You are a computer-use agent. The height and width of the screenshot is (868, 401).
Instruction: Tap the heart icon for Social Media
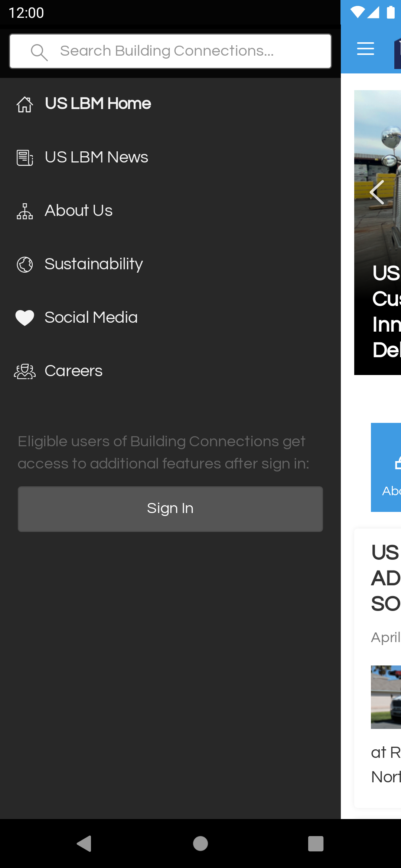tap(25, 318)
